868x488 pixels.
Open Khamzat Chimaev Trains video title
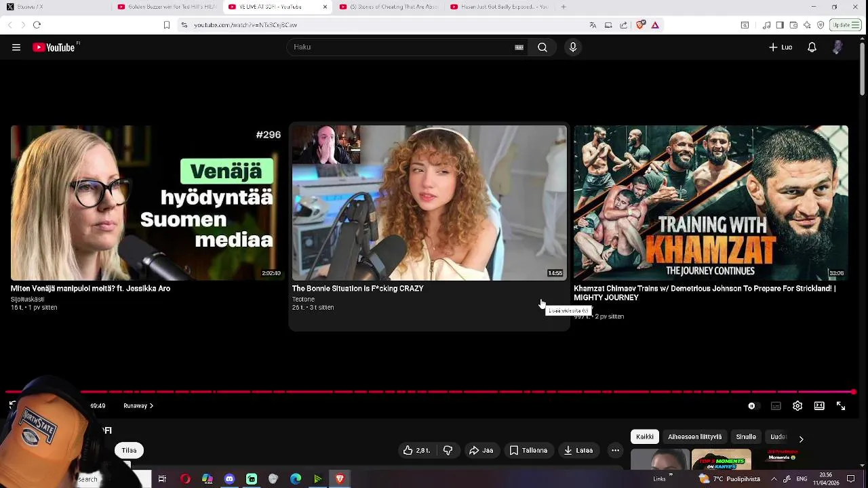tap(705, 293)
